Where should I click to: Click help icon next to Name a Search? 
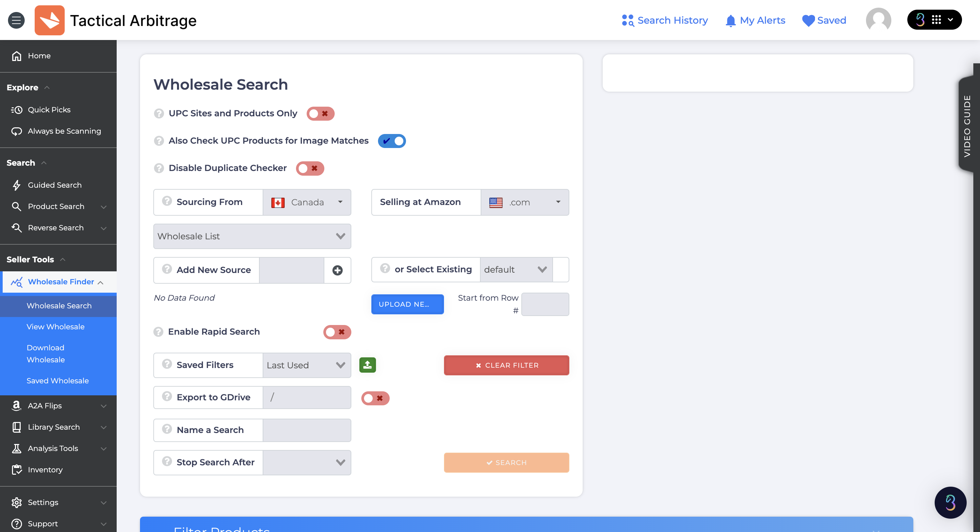[167, 429]
